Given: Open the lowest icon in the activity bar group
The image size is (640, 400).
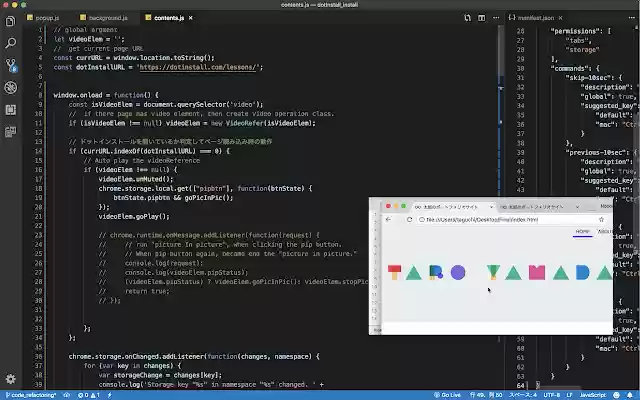Looking at the screenshot, I should tap(11, 131).
